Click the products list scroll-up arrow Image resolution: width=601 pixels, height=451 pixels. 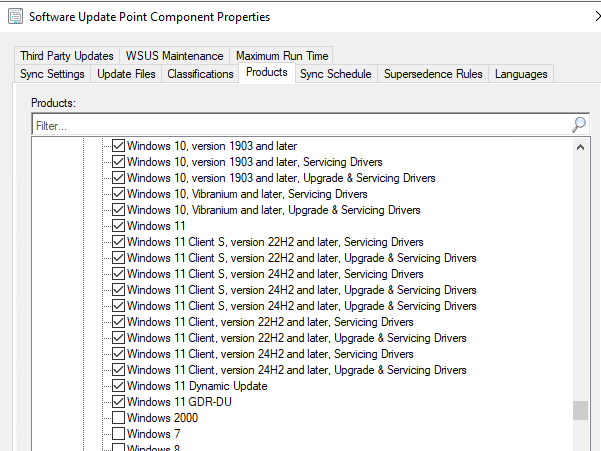pyautogui.click(x=580, y=147)
